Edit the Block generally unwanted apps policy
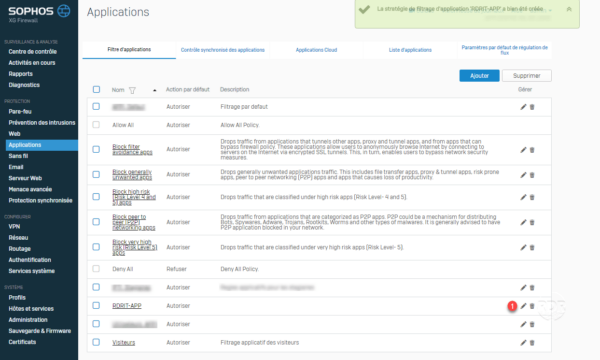This screenshot has height=360, width=600. pos(523,175)
